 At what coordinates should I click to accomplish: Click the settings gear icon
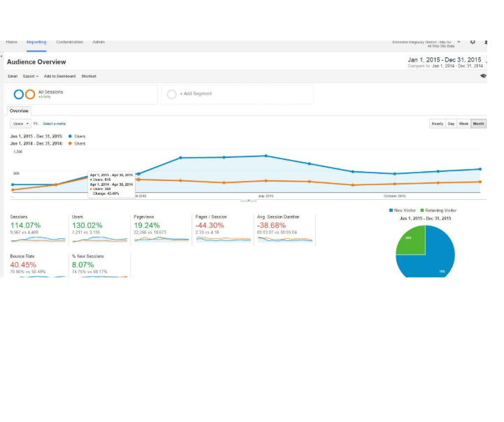point(473,43)
